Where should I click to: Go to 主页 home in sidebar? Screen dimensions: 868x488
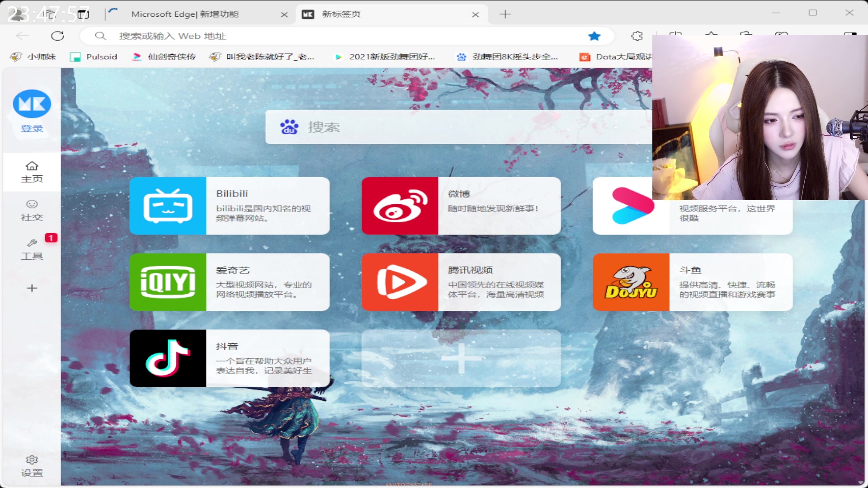coord(32,172)
